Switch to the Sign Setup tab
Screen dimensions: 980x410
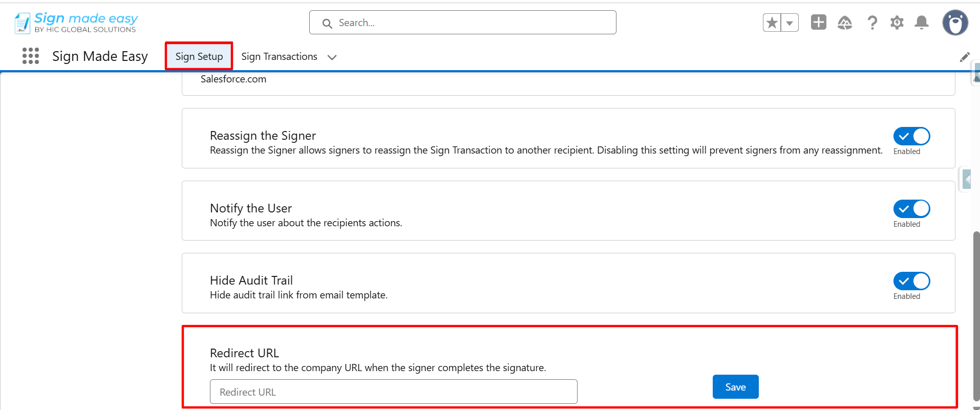click(x=199, y=56)
